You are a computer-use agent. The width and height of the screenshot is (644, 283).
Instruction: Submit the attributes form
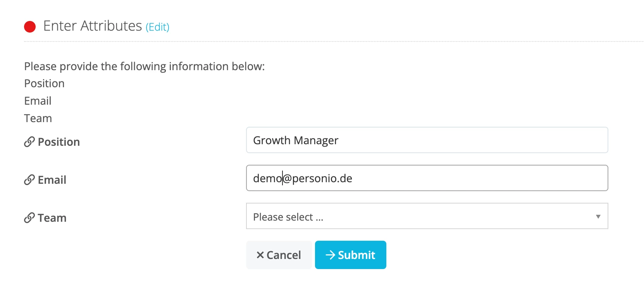[x=351, y=255]
